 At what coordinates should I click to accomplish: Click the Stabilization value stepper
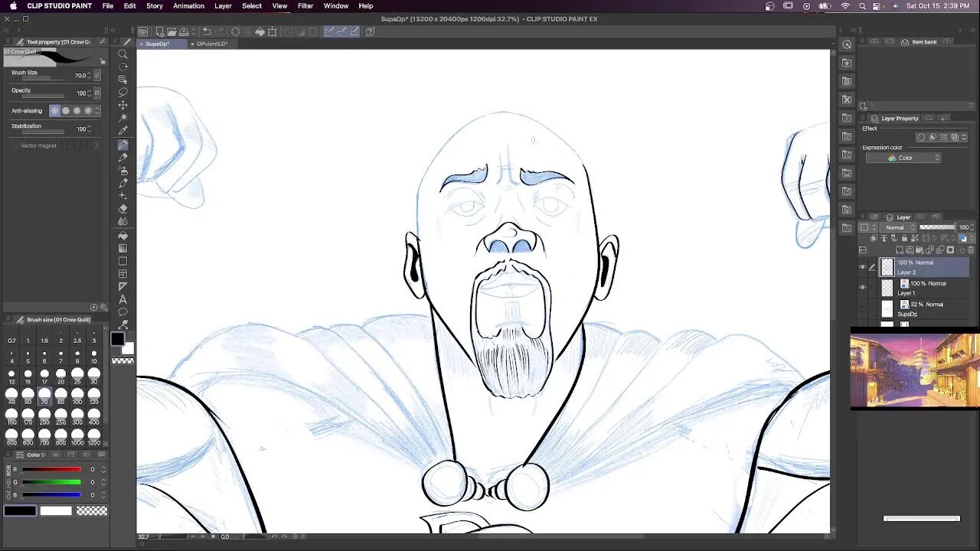pos(90,129)
